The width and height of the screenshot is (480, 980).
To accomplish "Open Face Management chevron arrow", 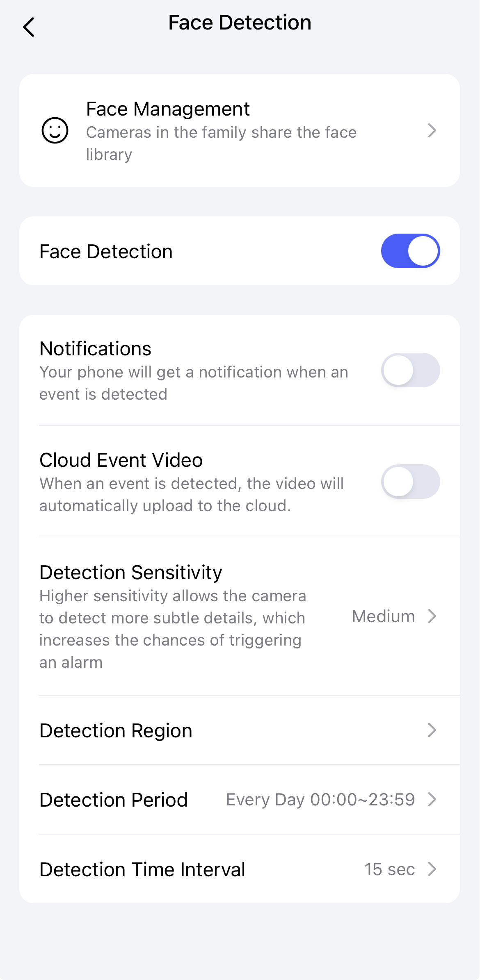I will click(432, 130).
